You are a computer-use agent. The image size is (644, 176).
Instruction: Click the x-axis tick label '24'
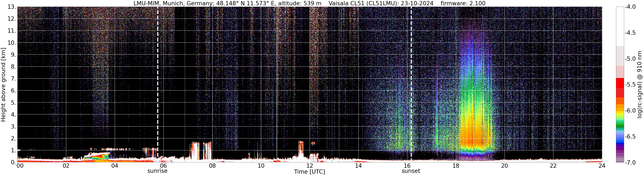(x=602, y=166)
